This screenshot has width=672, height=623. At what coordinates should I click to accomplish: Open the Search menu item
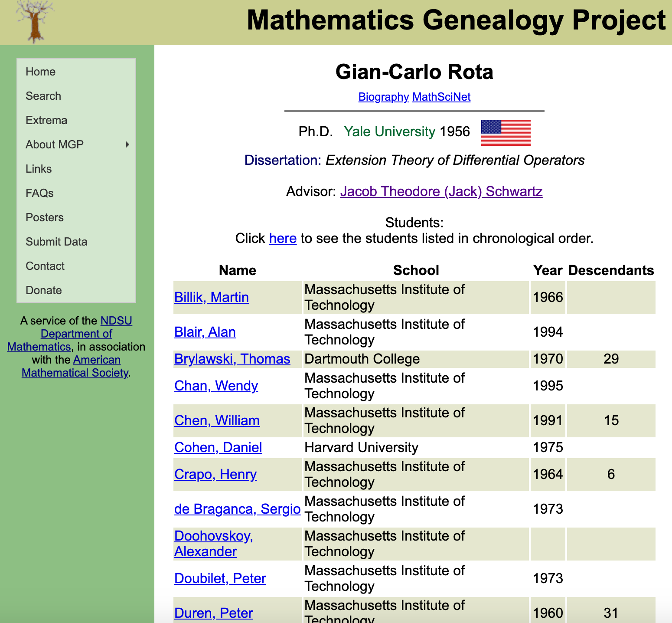[x=43, y=96]
